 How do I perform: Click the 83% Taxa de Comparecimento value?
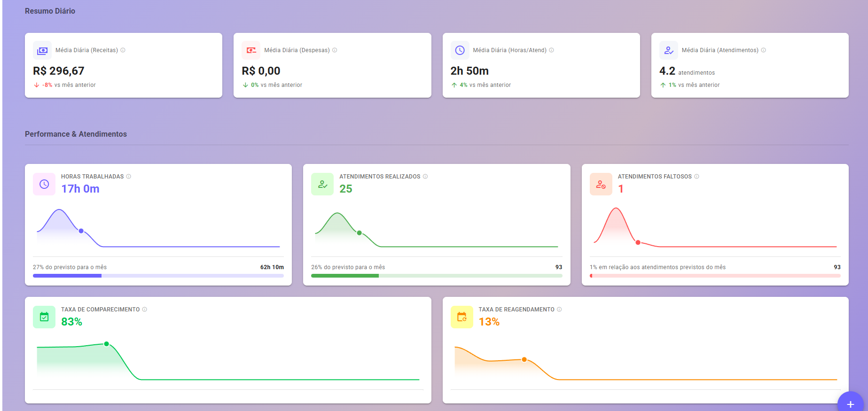point(71,322)
